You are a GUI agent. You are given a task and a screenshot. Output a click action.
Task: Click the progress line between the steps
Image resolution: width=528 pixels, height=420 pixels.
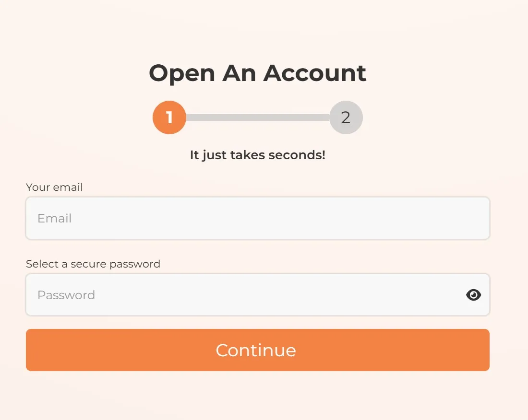point(257,117)
